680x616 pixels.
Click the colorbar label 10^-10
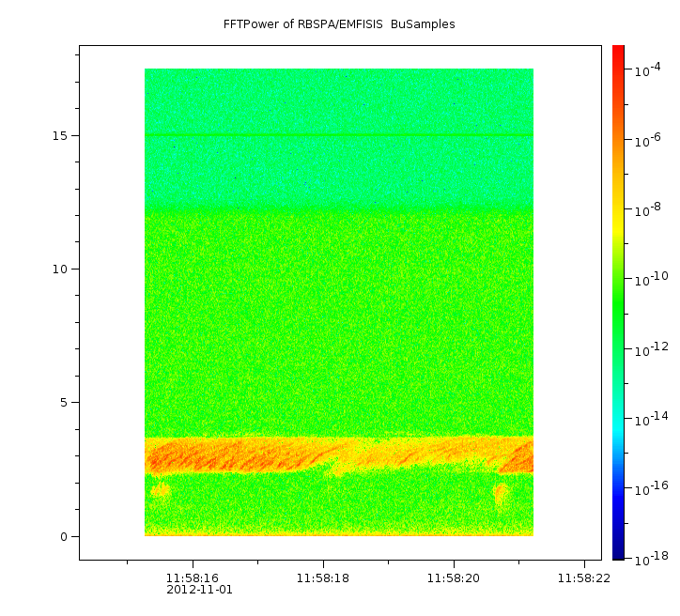pos(652,280)
